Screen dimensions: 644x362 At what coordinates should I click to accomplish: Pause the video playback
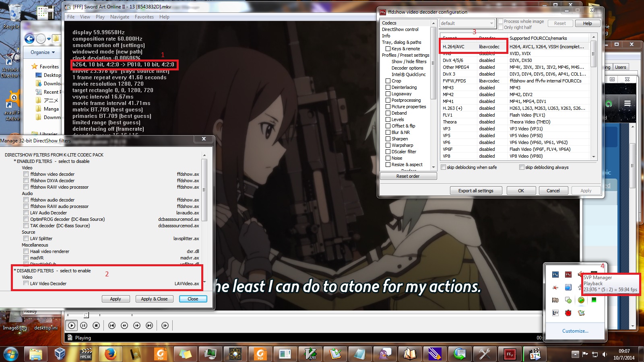pos(84,325)
